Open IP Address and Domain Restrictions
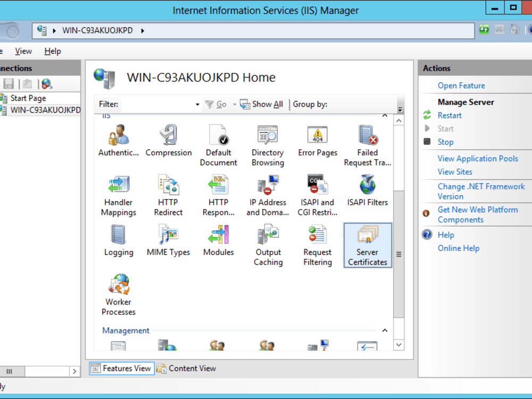This screenshot has height=399, width=532. [268, 195]
